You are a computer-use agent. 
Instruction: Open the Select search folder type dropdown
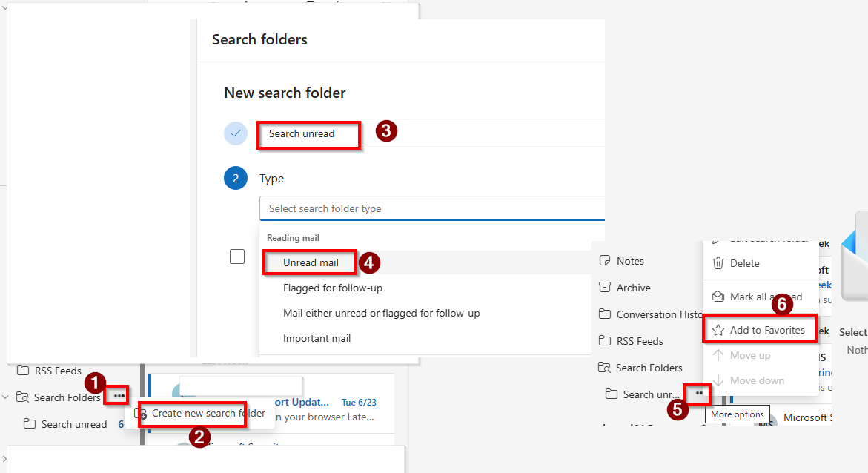(432, 208)
